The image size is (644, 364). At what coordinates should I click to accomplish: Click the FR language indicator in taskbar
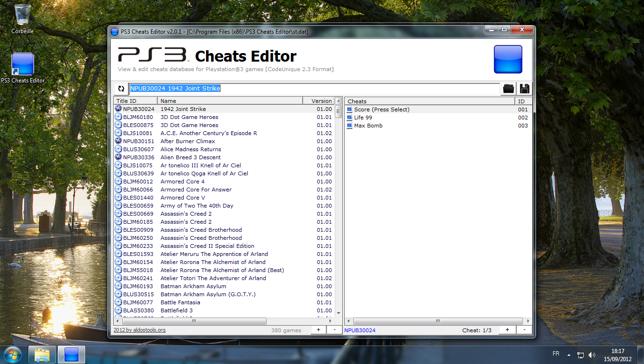[x=556, y=354]
